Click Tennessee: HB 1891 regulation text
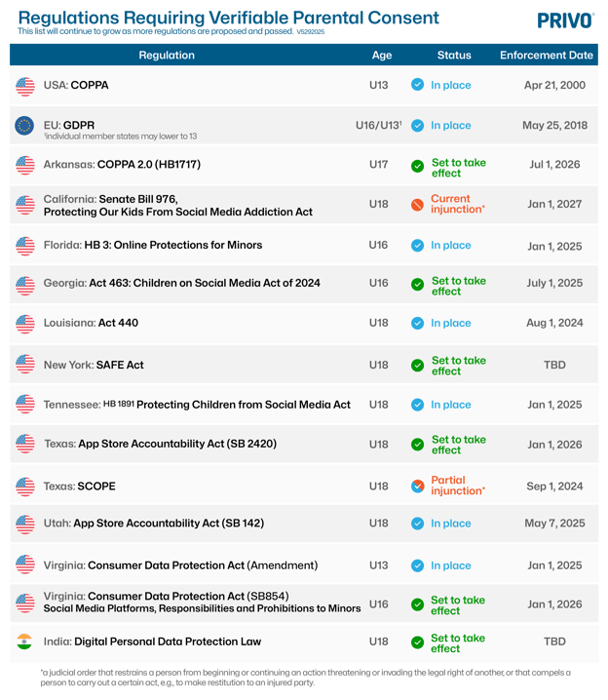 (197, 405)
